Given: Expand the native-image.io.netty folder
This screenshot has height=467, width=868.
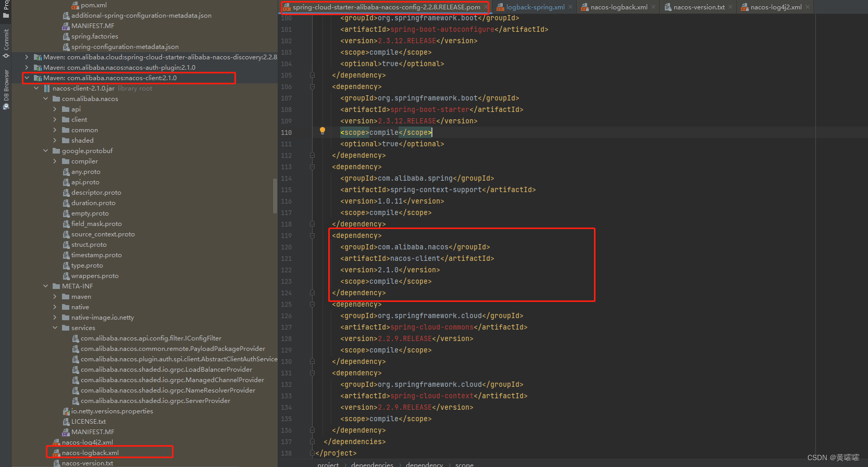Looking at the screenshot, I should click(55, 318).
